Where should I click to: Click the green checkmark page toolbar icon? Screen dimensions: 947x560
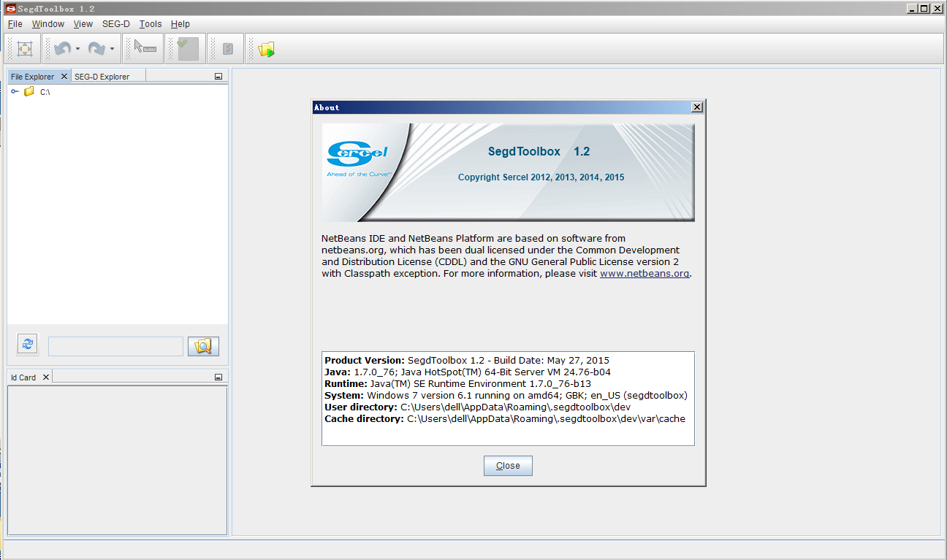(x=187, y=49)
